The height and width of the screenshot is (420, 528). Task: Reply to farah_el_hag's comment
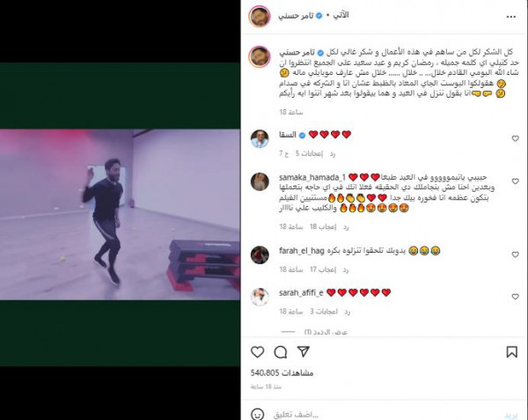click(346, 269)
